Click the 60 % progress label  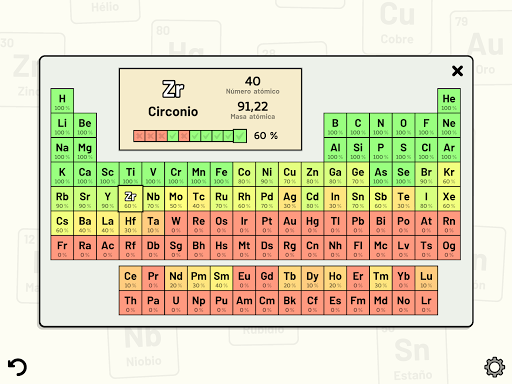pos(266,136)
